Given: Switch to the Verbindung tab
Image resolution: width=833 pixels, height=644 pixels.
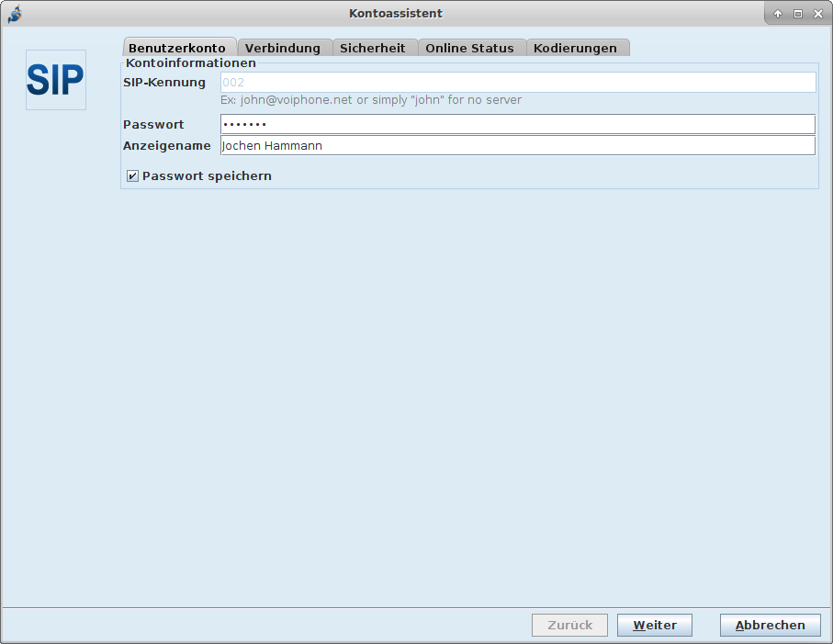Looking at the screenshot, I should coord(283,48).
